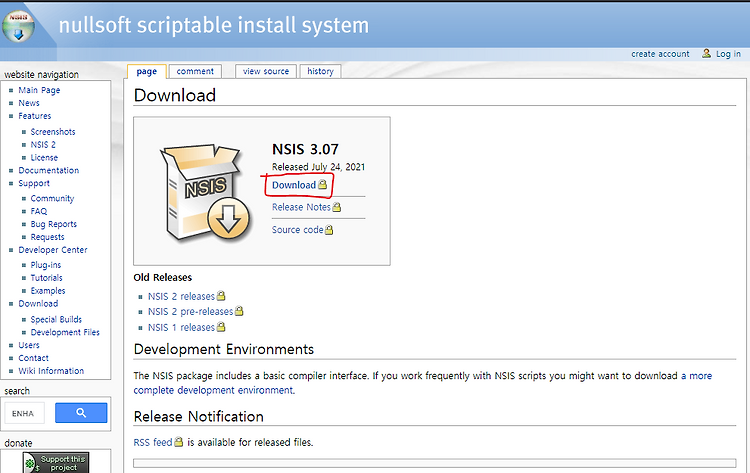The height and width of the screenshot is (473, 750).
Task: Click the NSIS box package image
Action: [x=205, y=193]
